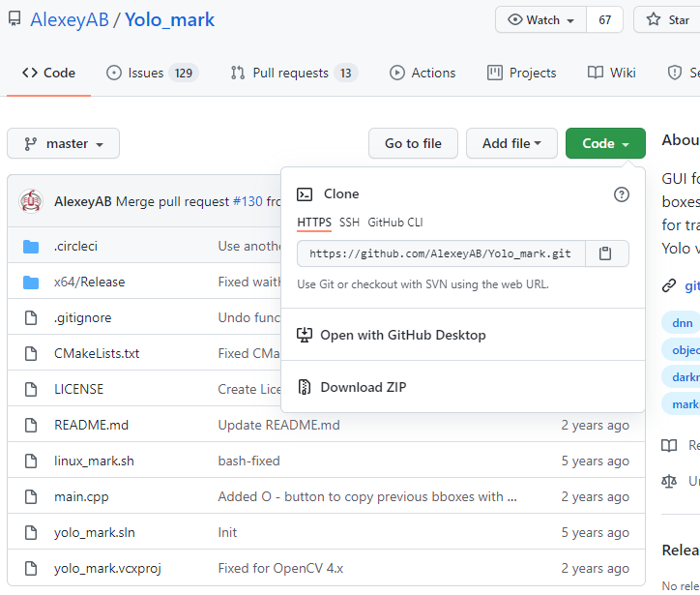Switch to the Issues tab

click(x=152, y=73)
